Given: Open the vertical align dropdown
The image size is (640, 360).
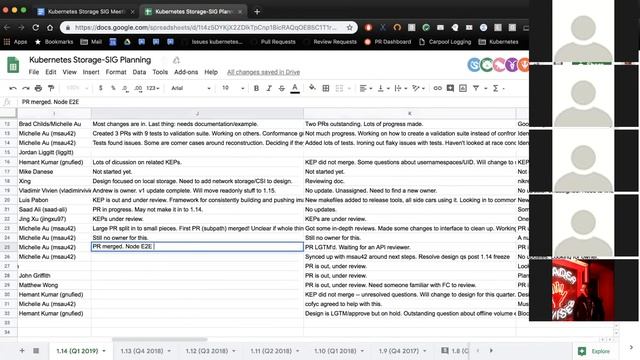Looking at the screenshot, I should point(383,88).
